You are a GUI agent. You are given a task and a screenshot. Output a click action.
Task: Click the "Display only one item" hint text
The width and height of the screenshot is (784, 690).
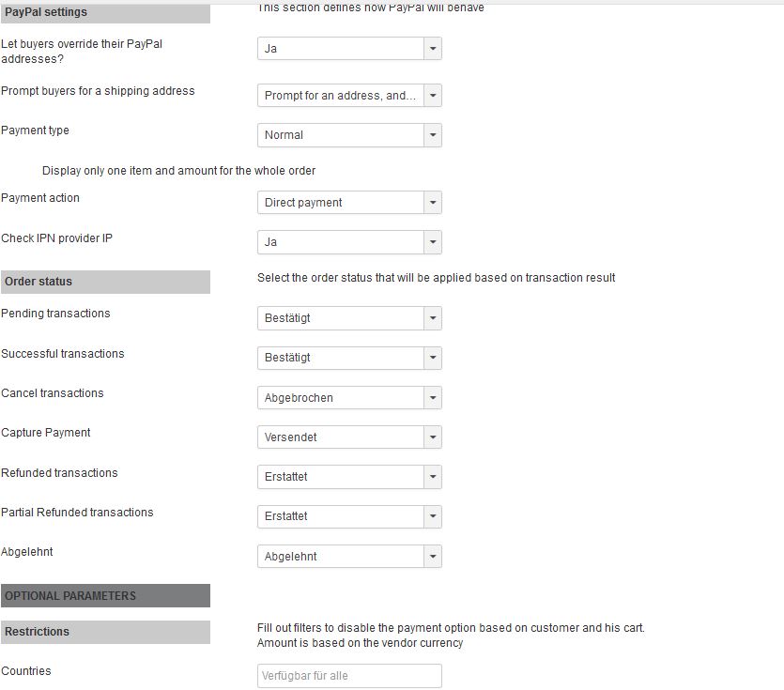click(x=178, y=171)
